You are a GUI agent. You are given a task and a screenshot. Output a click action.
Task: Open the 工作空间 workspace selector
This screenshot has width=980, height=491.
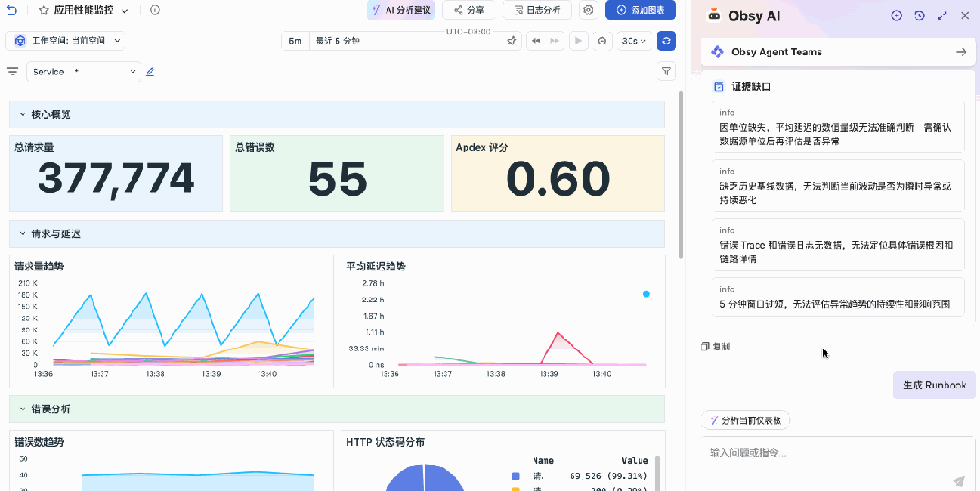(65, 41)
